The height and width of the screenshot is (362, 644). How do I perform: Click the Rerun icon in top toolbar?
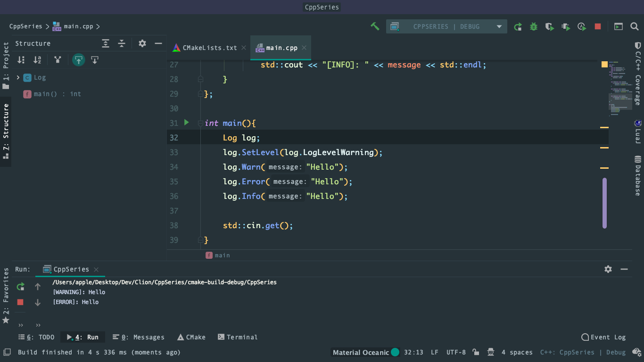click(518, 26)
